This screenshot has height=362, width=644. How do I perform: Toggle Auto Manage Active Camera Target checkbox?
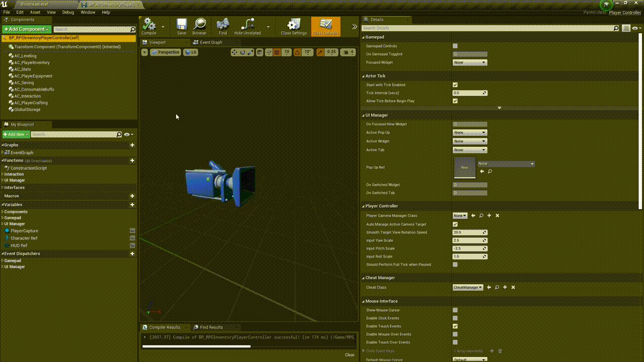pos(455,224)
